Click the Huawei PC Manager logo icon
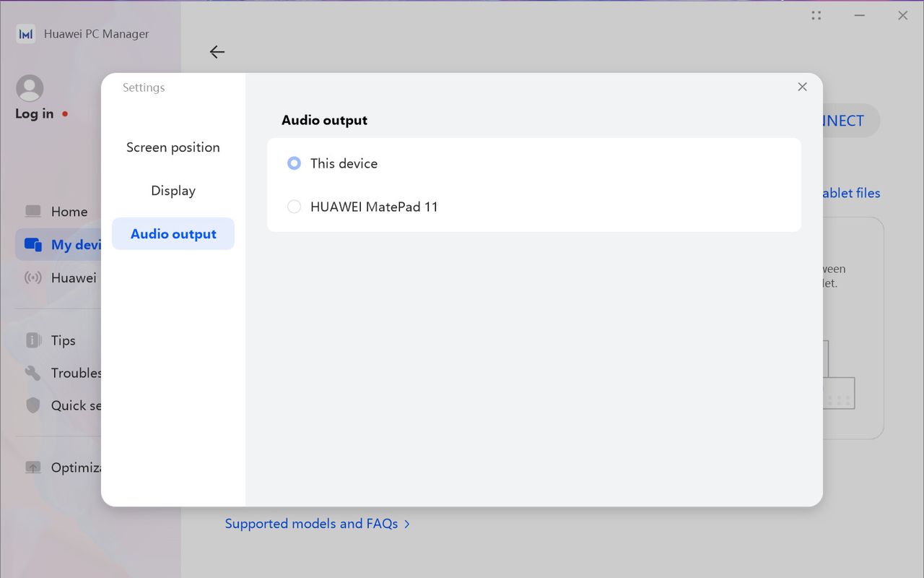This screenshot has height=578, width=924. click(x=26, y=34)
